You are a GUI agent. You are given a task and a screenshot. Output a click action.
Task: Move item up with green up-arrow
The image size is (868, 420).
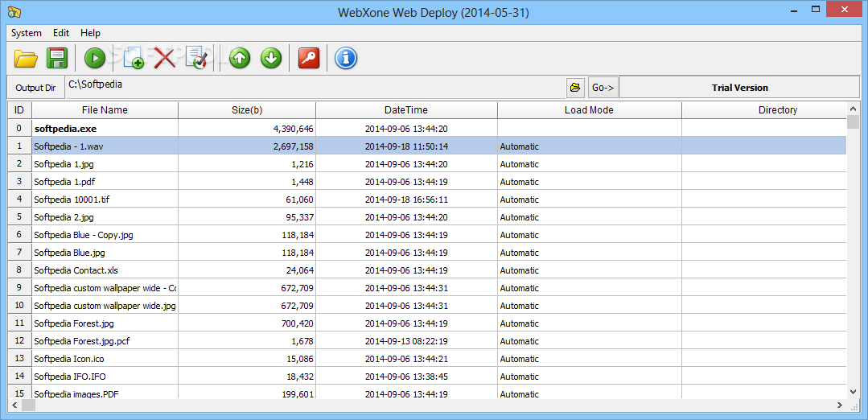[239, 58]
